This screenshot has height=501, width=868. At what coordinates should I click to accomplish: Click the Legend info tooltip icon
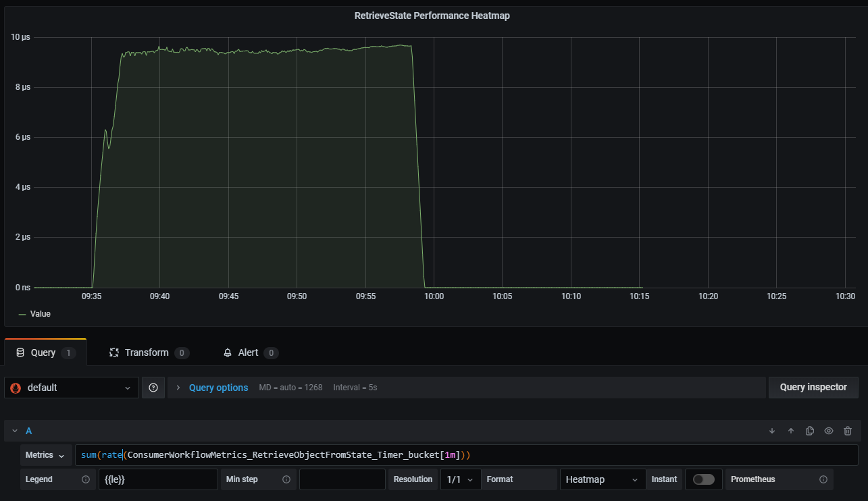[x=86, y=479]
